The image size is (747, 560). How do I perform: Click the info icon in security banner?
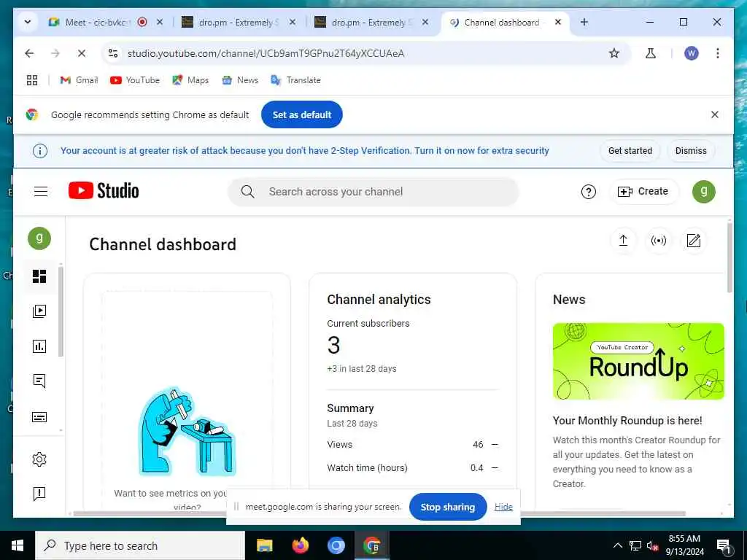40,151
